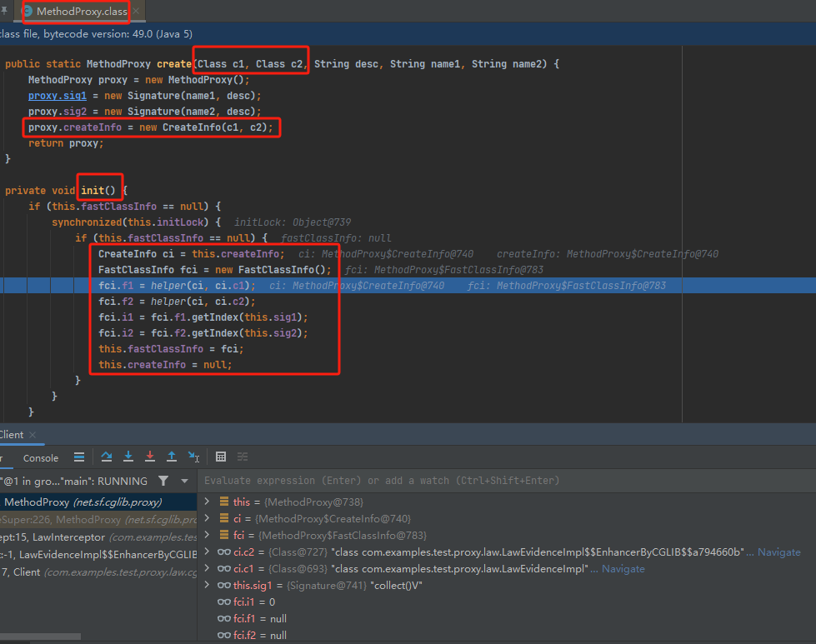Screen dimensions: 816x644
Task: Click the highlighted line fci.f1 = helper(ci, ci.c1)
Action: click(x=177, y=286)
